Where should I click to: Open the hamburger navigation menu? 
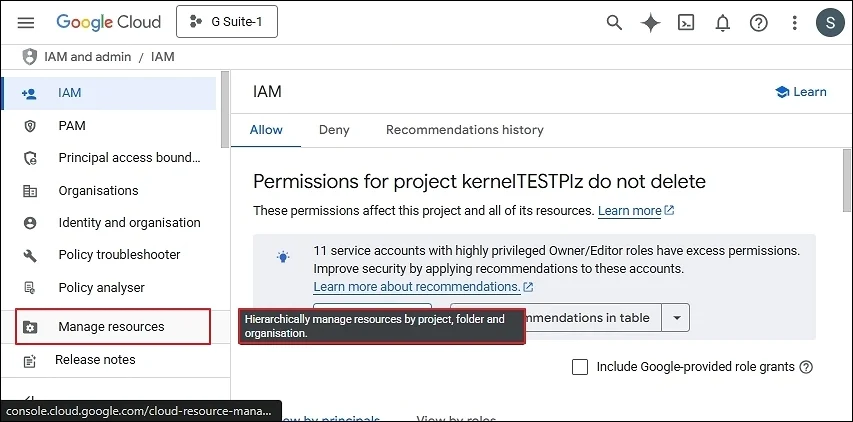coord(26,22)
